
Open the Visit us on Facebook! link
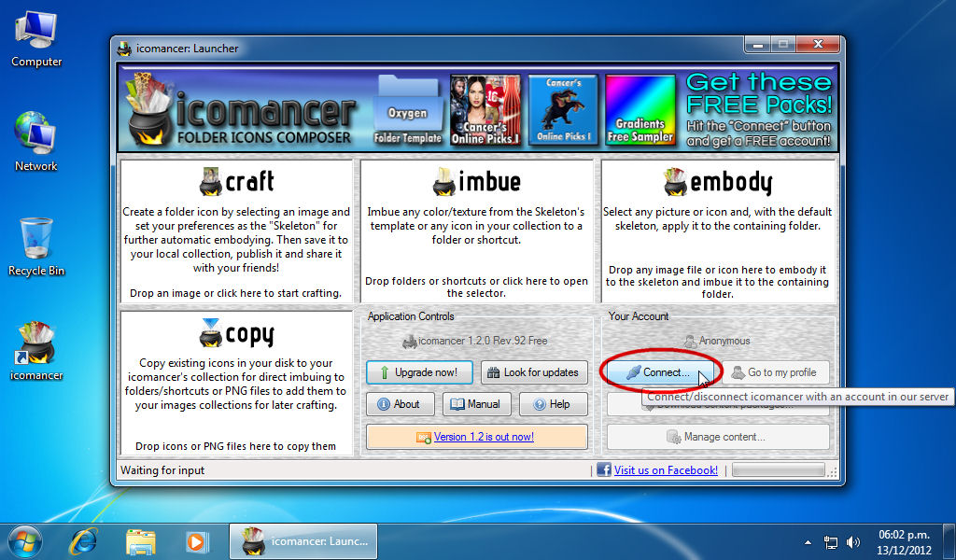click(x=666, y=469)
